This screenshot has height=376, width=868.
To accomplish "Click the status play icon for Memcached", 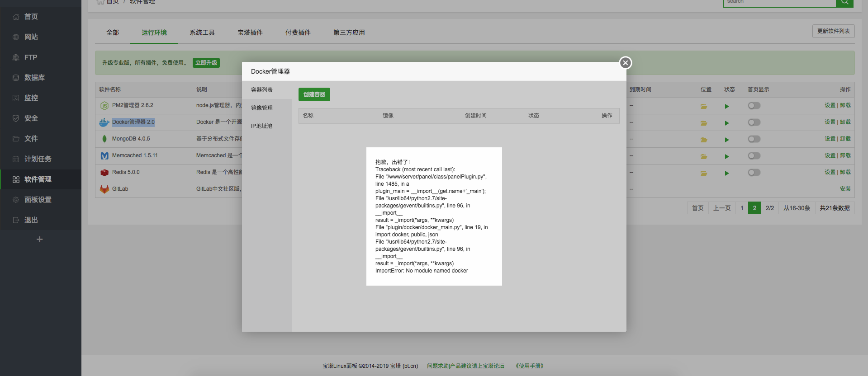I will coord(727,156).
